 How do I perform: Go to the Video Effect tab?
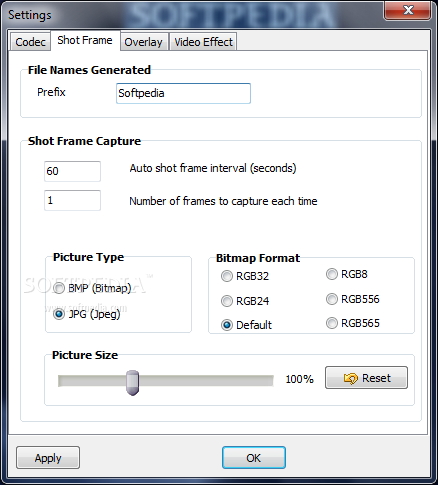[x=203, y=42]
